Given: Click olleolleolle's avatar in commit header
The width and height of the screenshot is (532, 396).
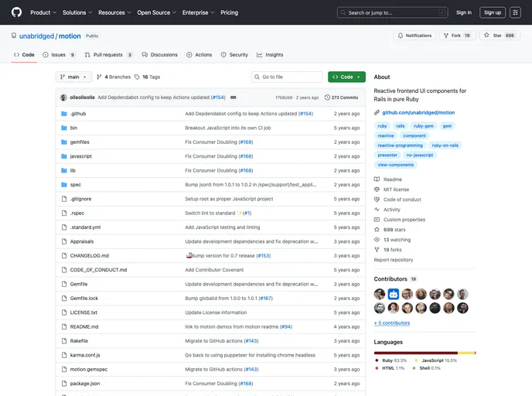Looking at the screenshot, I should tap(63, 97).
